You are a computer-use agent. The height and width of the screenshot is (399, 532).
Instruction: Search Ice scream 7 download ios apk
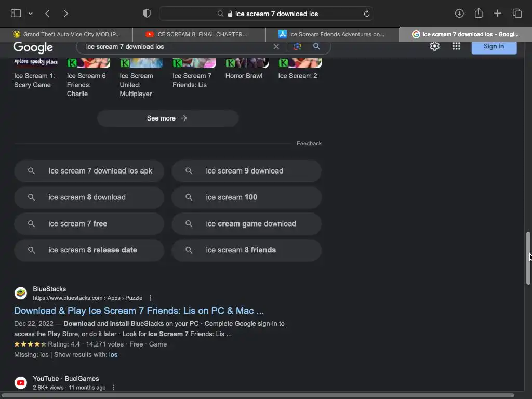pyautogui.click(x=89, y=171)
